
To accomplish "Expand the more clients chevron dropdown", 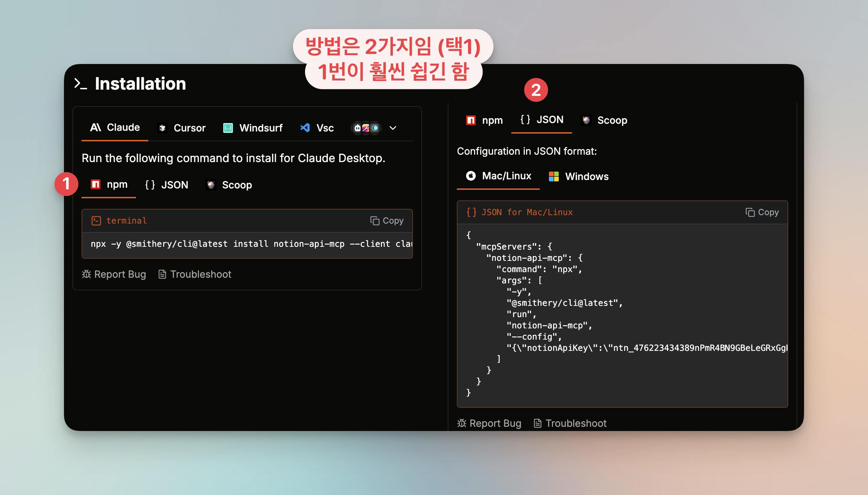I will click(393, 128).
